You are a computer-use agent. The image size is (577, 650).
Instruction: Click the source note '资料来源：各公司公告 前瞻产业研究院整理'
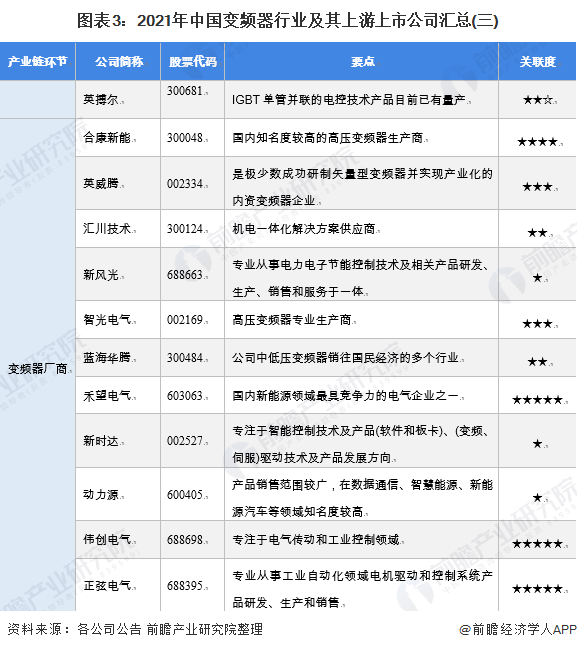135,629
